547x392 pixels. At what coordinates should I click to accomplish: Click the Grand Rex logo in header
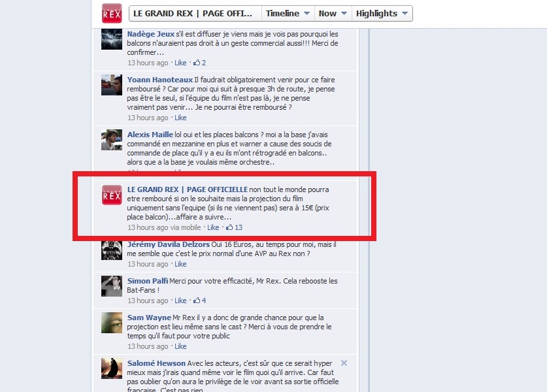coord(112,13)
